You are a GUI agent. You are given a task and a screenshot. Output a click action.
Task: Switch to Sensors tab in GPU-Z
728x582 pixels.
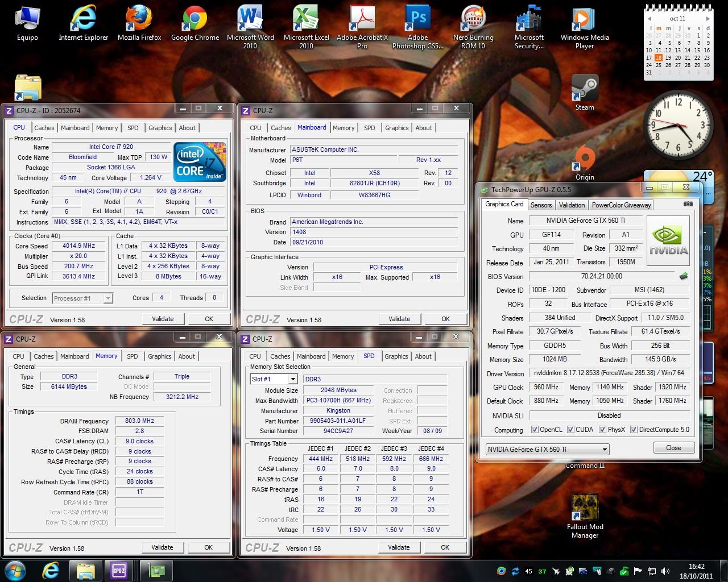pyautogui.click(x=541, y=205)
